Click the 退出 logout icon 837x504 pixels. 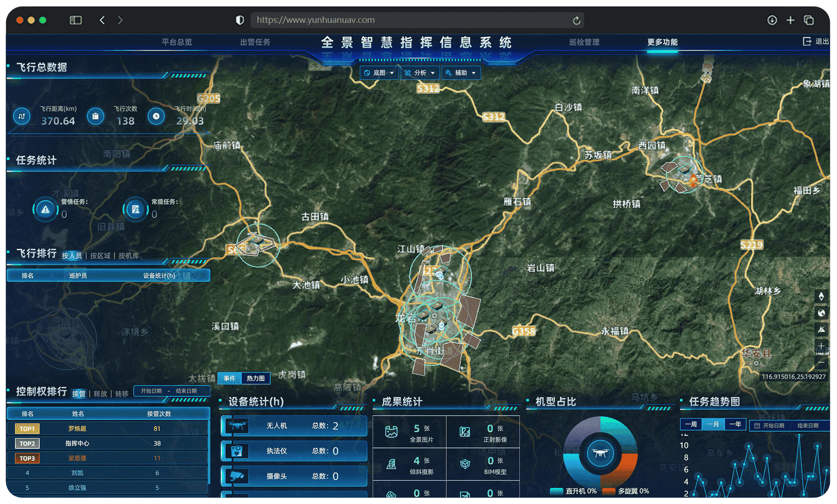click(x=807, y=42)
